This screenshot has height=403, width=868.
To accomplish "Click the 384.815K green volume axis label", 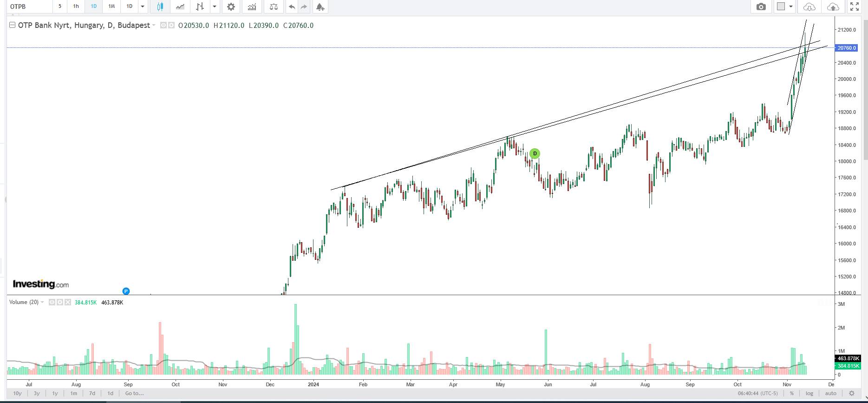I will [848, 366].
